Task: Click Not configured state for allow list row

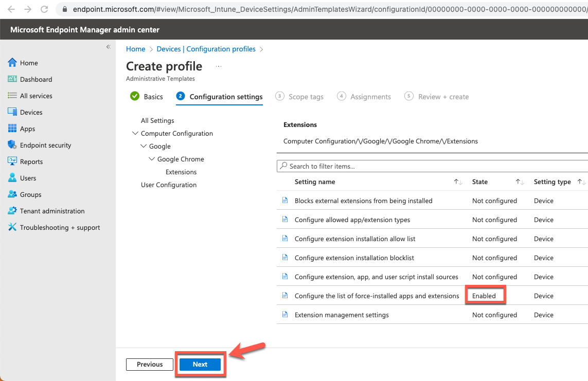Action: click(494, 239)
